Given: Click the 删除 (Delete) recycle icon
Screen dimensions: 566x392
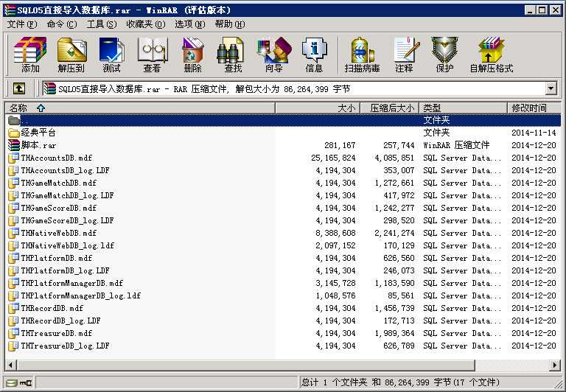Looking at the screenshot, I should coord(192,55).
